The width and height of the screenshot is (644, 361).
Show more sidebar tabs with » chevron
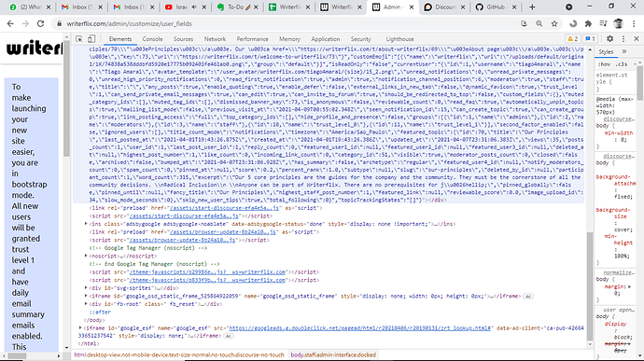coord(624,51)
